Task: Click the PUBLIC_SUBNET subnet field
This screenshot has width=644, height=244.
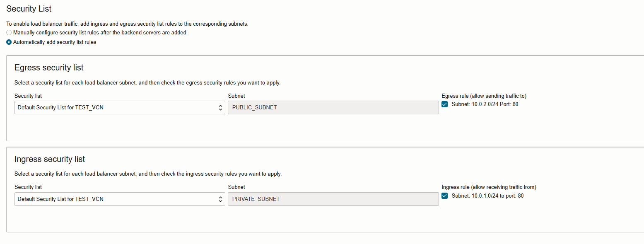Action: pyautogui.click(x=333, y=108)
